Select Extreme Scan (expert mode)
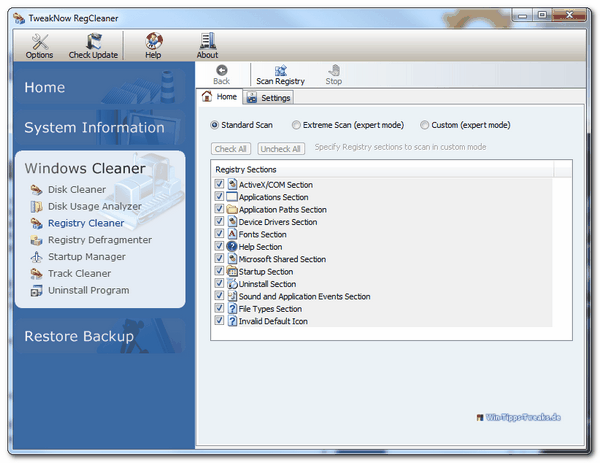The image size is (600, 463). [296, 125]
